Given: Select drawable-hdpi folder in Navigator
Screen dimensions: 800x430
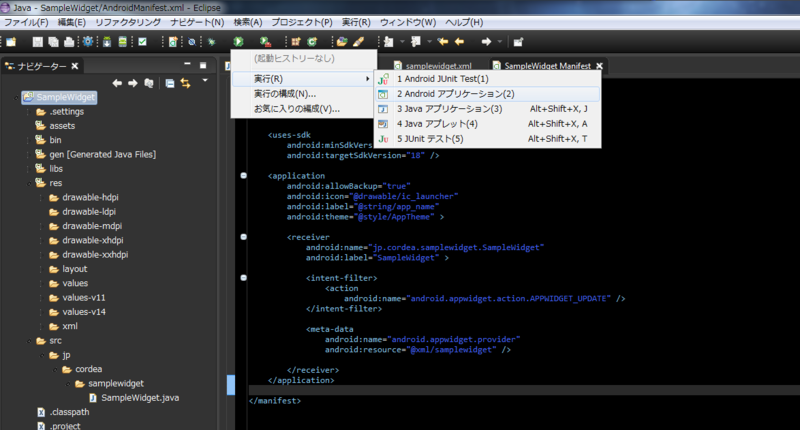Looking at the screenshot, I should pyautogui.click(x=84, y=197).
